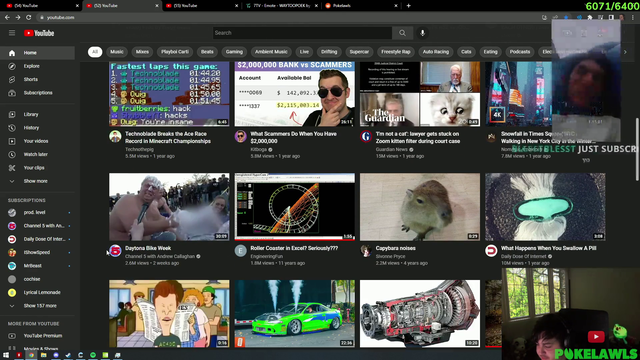
Task: Open Technoblade Ace Race video title
Action: [168, 138]
